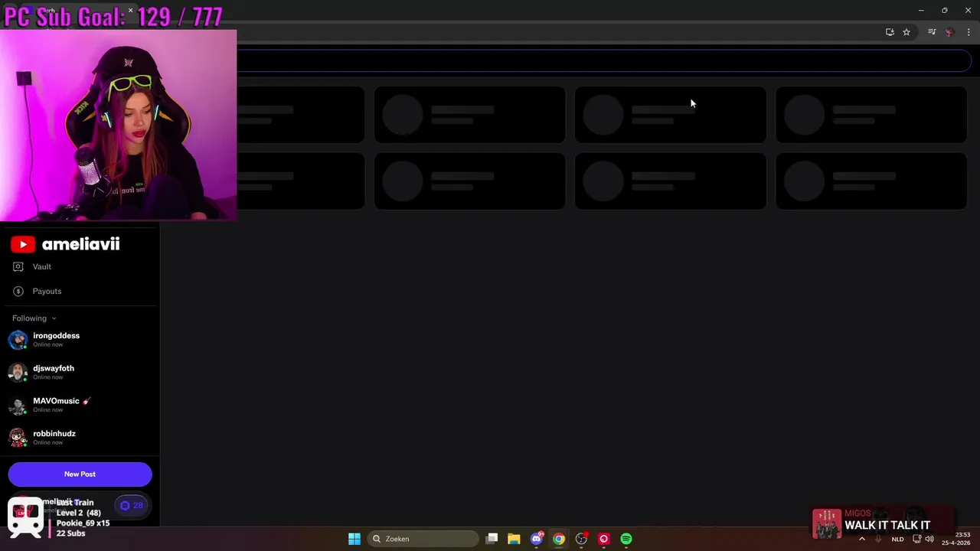Open the network tray icon
The width and height of the screenshot is (980, 551).
pos(917,539)
